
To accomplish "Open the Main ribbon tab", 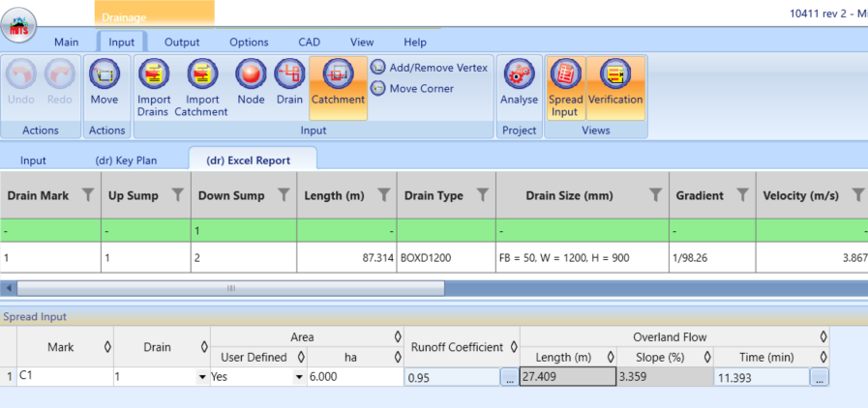I will (67, 42).
